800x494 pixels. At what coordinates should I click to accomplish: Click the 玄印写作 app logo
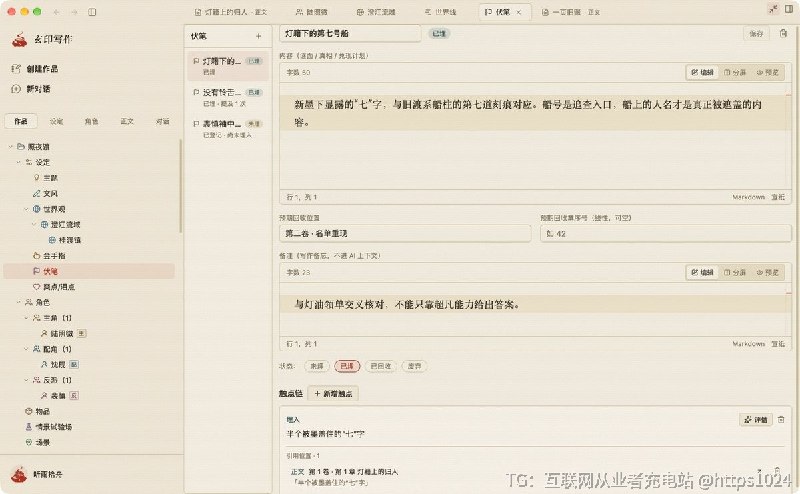click(x=19, y=39)
